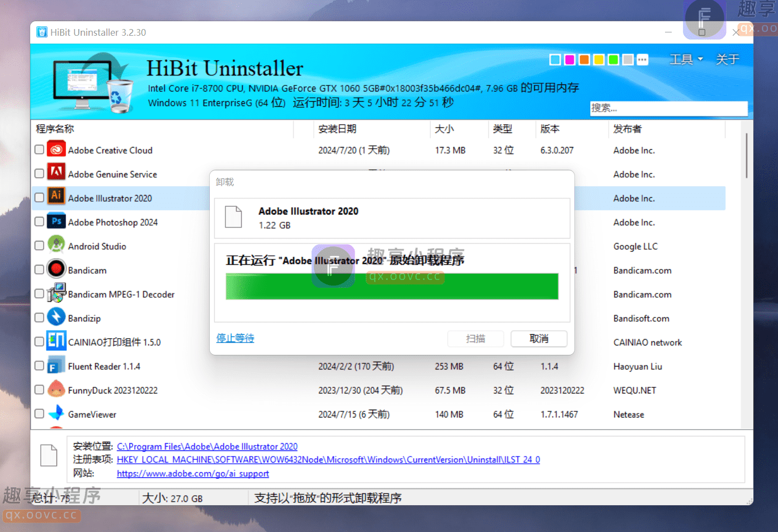Screen dimensions: 778x532
Task: Check the Bandicam MPEG-1 Decoder checkbox
Action: click(39, 293)
